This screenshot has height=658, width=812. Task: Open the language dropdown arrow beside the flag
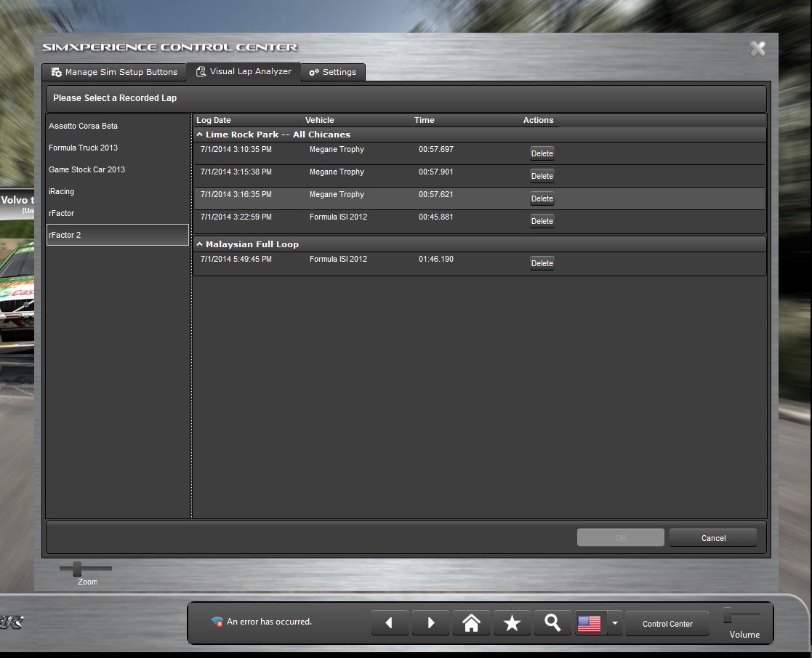coord(615,623)
